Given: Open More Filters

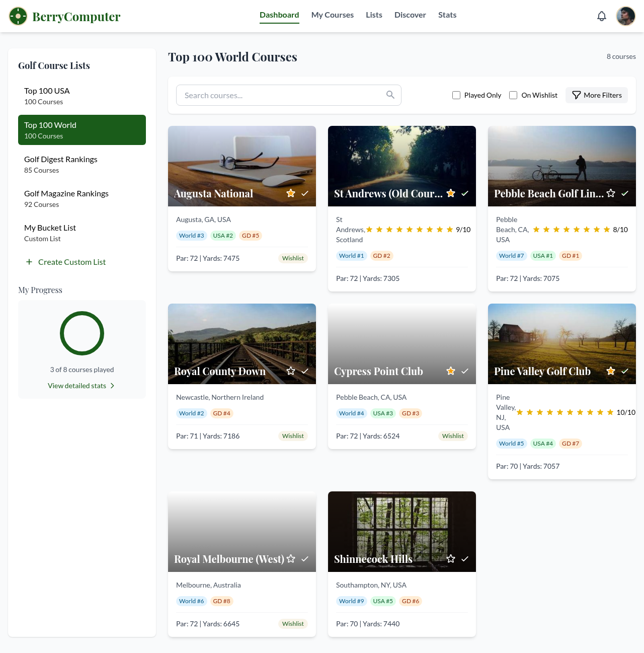Looking at the screenshot, I should click(597, 95).
